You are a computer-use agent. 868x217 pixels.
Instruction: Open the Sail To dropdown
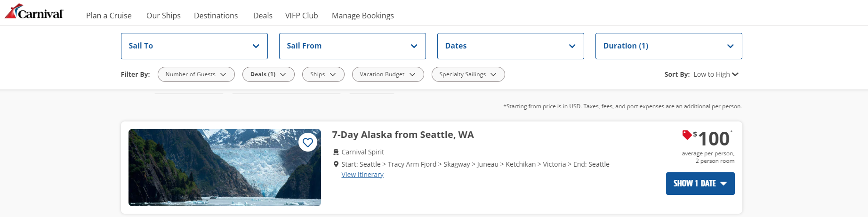[x=194, y=46]
